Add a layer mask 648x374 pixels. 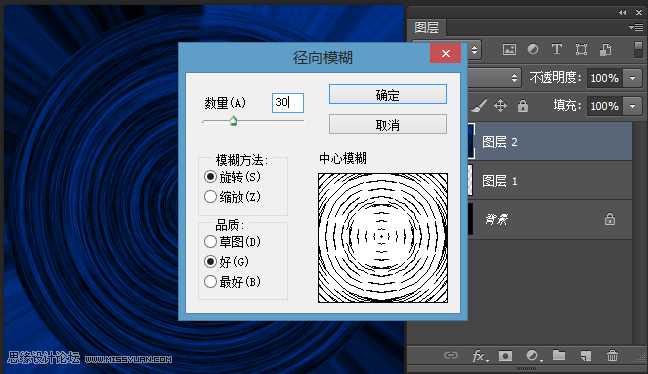[505, 356]
